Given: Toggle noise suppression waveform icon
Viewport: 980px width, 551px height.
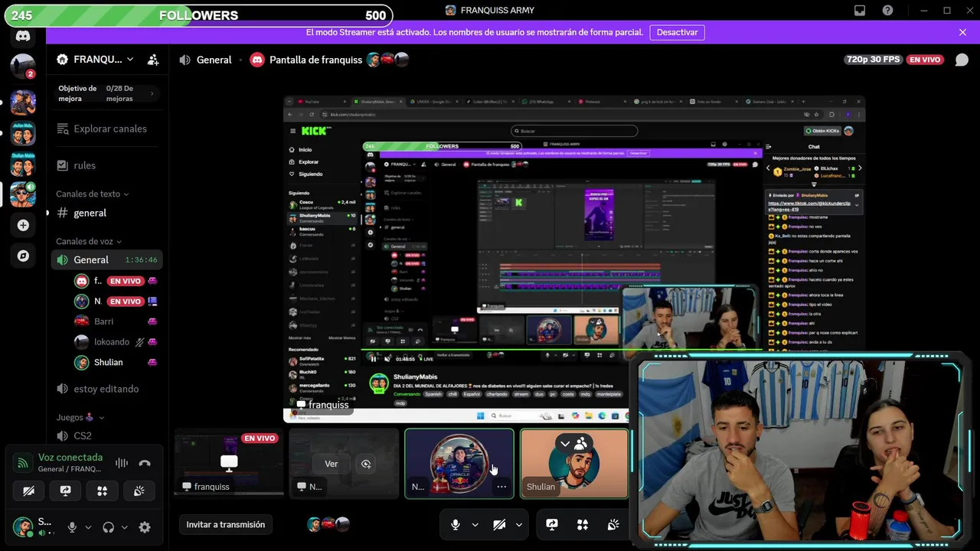Looking at the screenshot, I should click(121, 463).
